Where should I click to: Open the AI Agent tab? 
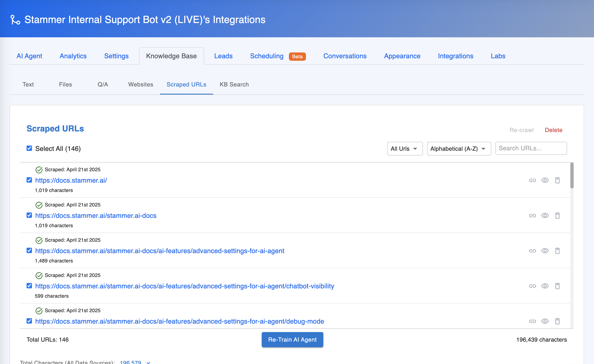pos(29,56)
